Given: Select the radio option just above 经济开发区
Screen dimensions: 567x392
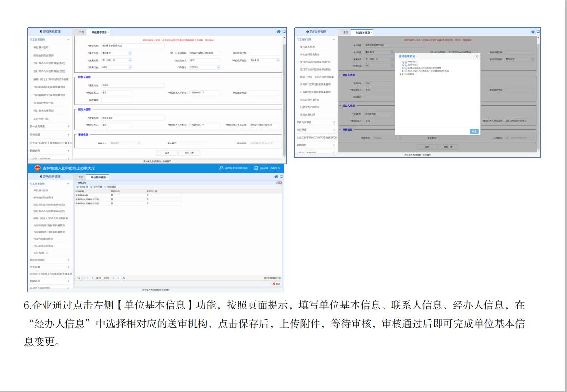Looking at the screenshot, I should (x=403, y=68).
